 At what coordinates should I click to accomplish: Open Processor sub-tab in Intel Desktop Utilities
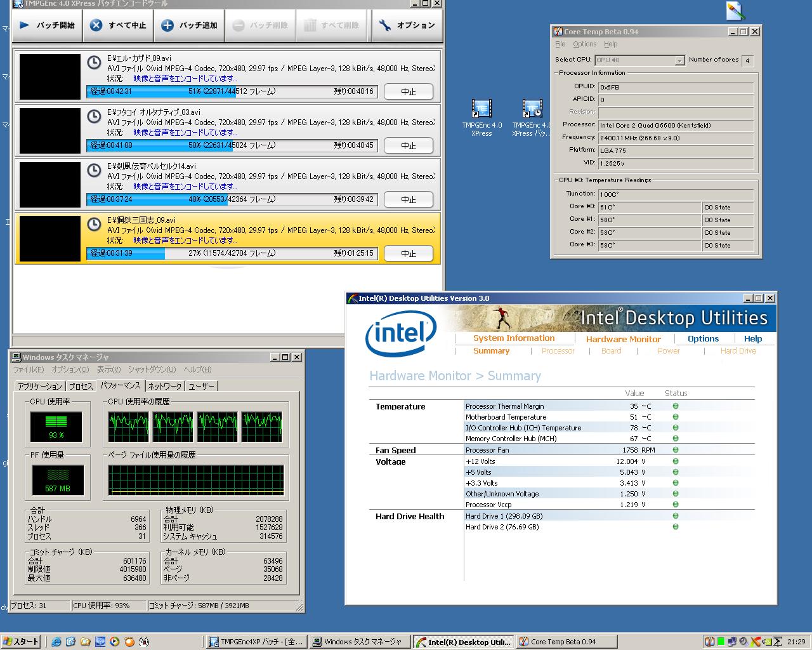pyautogui.click(x=558, y=351)
